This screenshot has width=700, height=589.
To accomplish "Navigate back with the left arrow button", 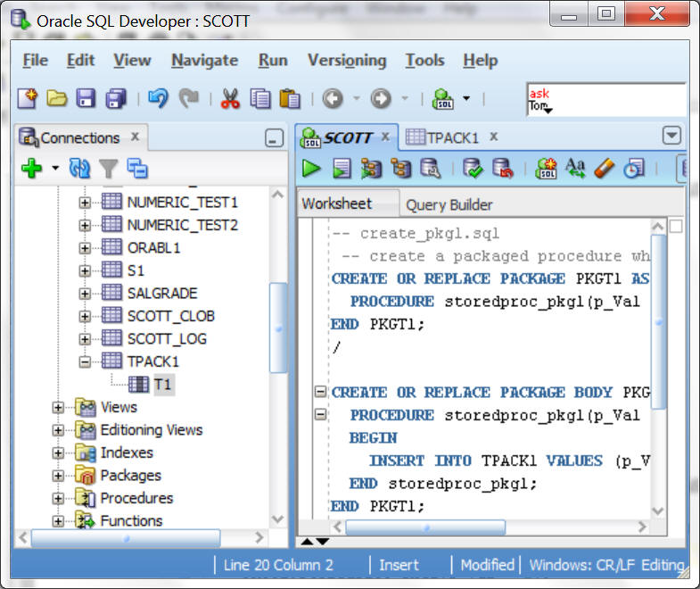I will click(x=333, y=99).
